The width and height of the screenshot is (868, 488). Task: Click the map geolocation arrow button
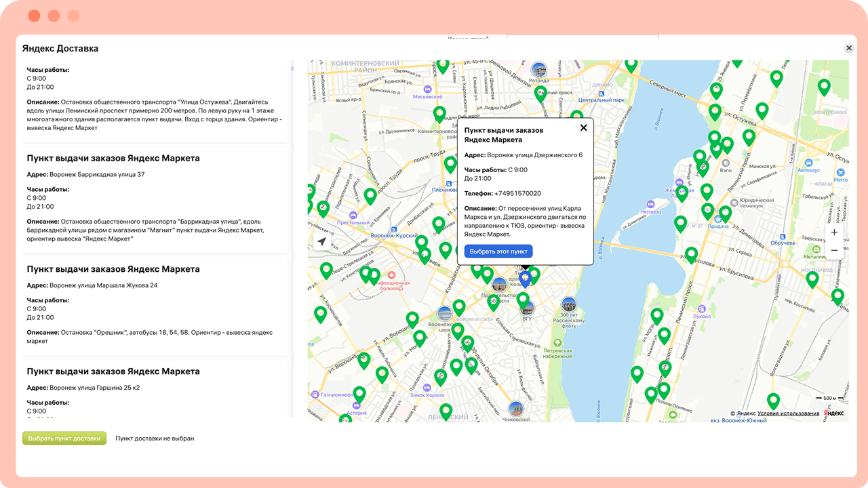[x=321, y=242]
